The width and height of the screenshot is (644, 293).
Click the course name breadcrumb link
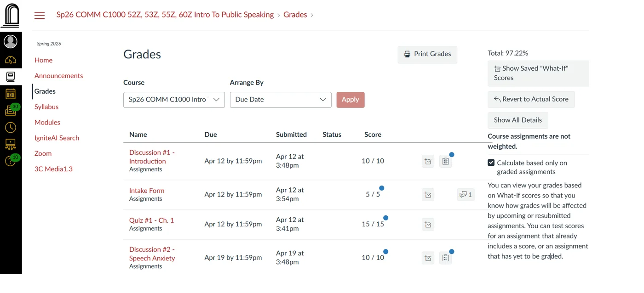pyautogui.click(x=165, y=15)
